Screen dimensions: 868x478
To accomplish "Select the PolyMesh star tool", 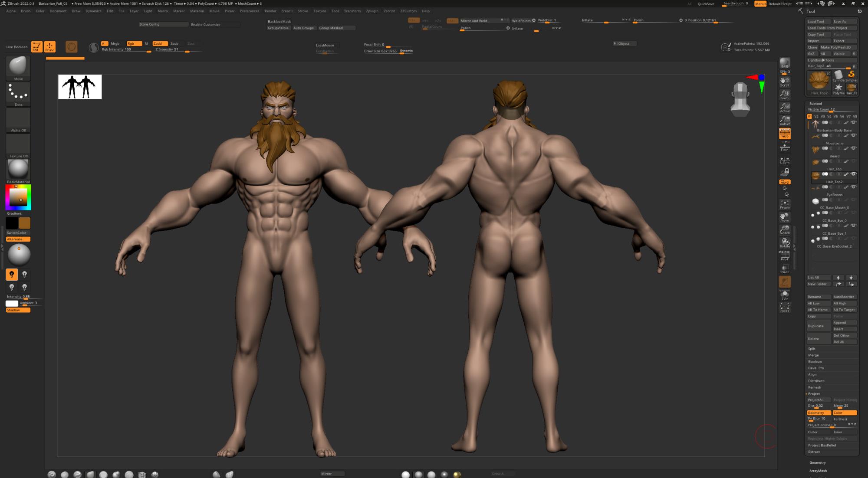I will point(838,88).
